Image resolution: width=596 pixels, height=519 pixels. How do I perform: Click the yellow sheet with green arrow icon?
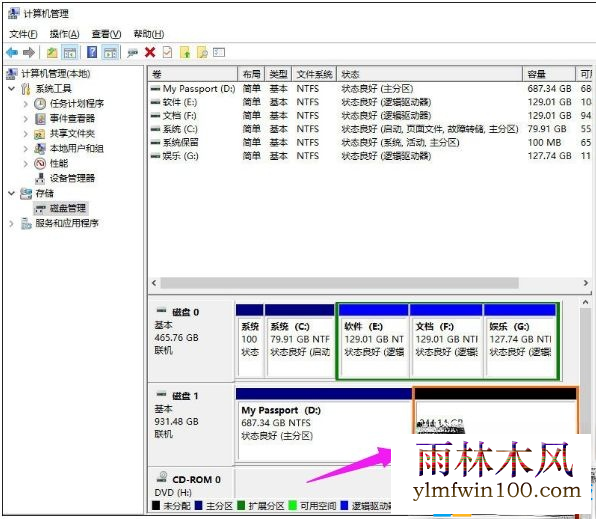(185, 52)
